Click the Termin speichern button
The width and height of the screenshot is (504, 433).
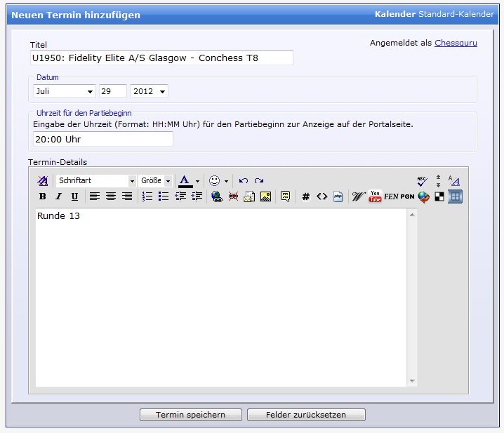[x=191, y=415]
